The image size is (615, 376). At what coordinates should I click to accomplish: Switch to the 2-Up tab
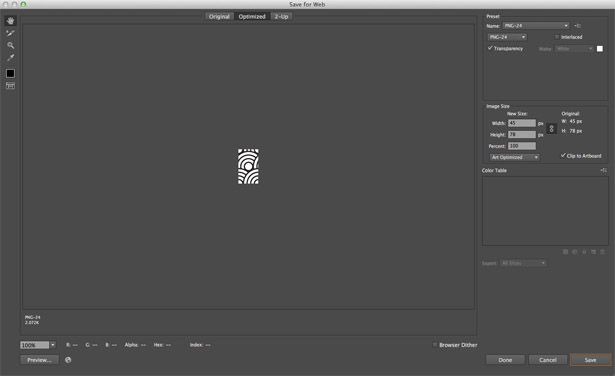(281, 16)
